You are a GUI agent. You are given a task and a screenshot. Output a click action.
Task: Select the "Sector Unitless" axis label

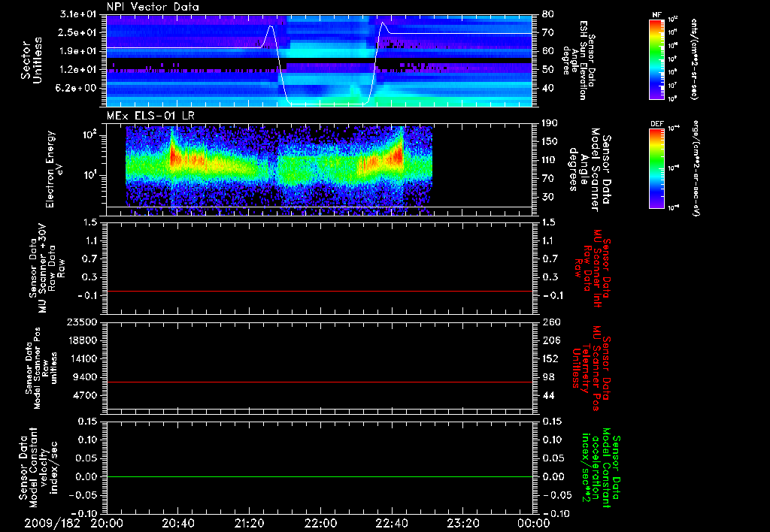[32, 60]
